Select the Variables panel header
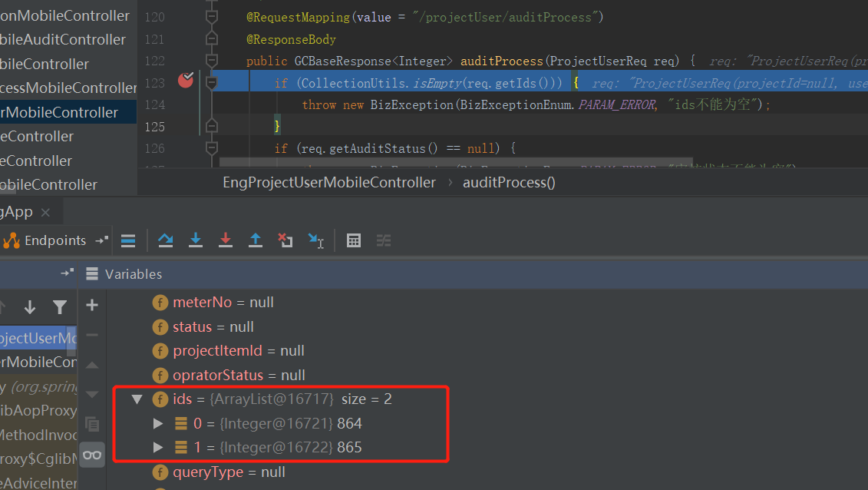 click(134, 274)
